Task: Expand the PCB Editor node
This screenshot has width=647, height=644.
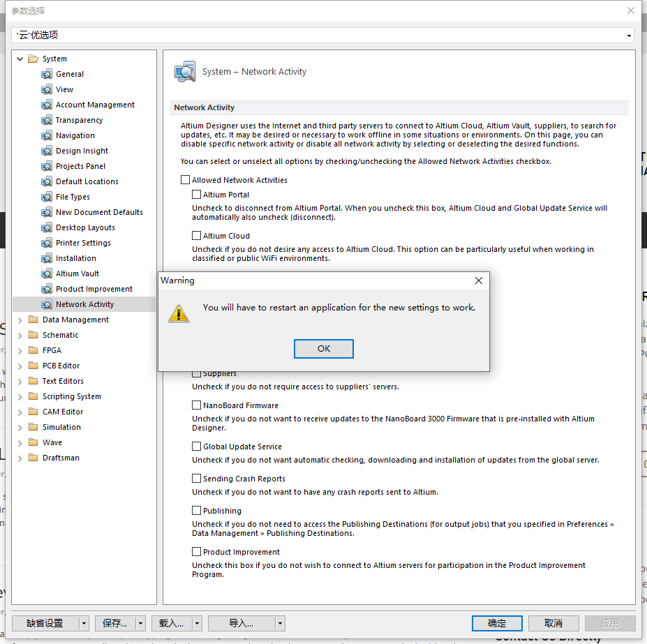Action: (20, 366)
